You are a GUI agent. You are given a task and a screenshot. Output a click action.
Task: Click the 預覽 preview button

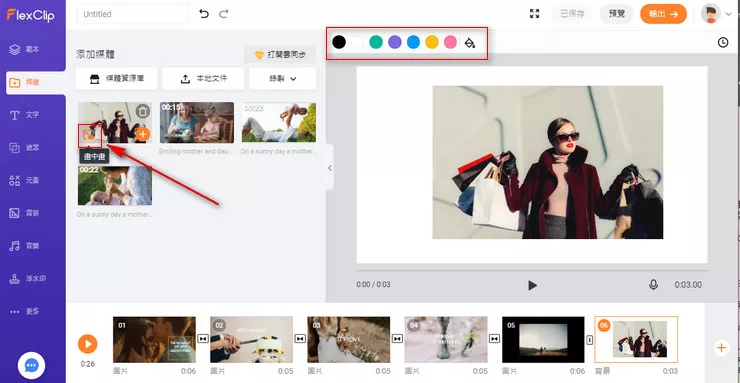pos(616,14)
